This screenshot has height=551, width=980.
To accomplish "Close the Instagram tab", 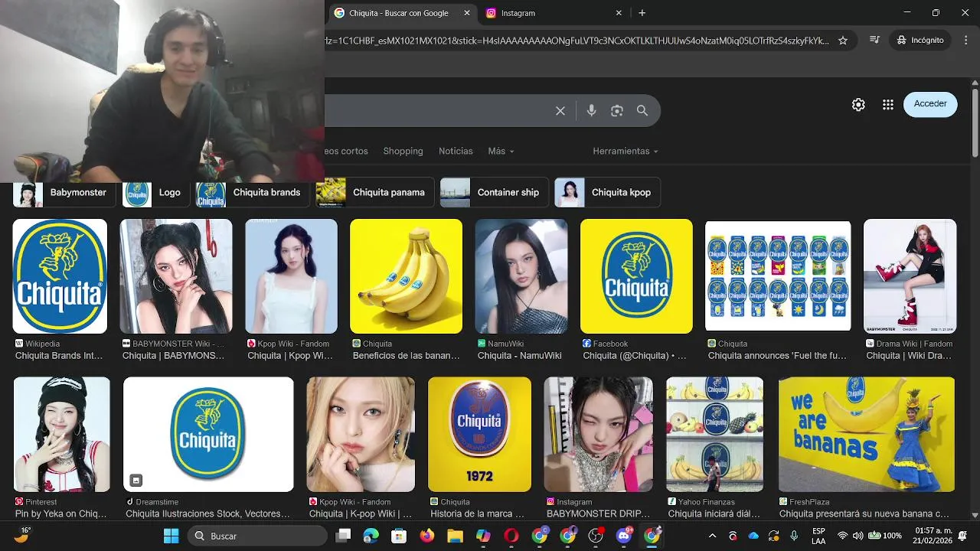I will pyautogui.click(x=619, y=13).
